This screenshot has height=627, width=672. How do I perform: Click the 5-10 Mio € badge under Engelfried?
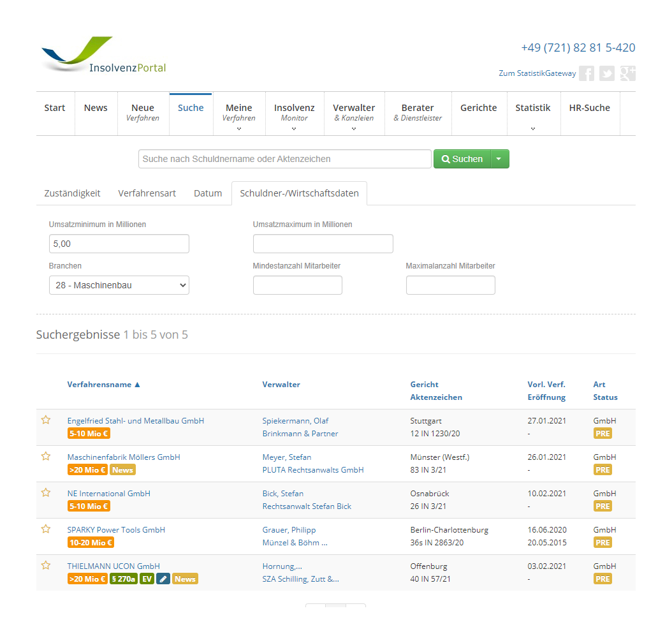pos(89,434)
